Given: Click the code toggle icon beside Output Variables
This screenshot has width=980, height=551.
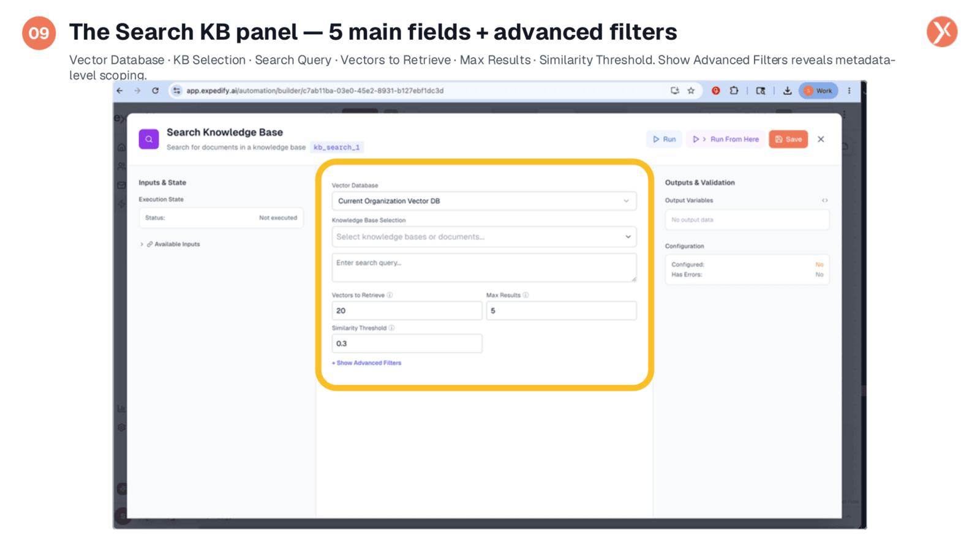Looking at the screenshot, I should tap(825, 200).
